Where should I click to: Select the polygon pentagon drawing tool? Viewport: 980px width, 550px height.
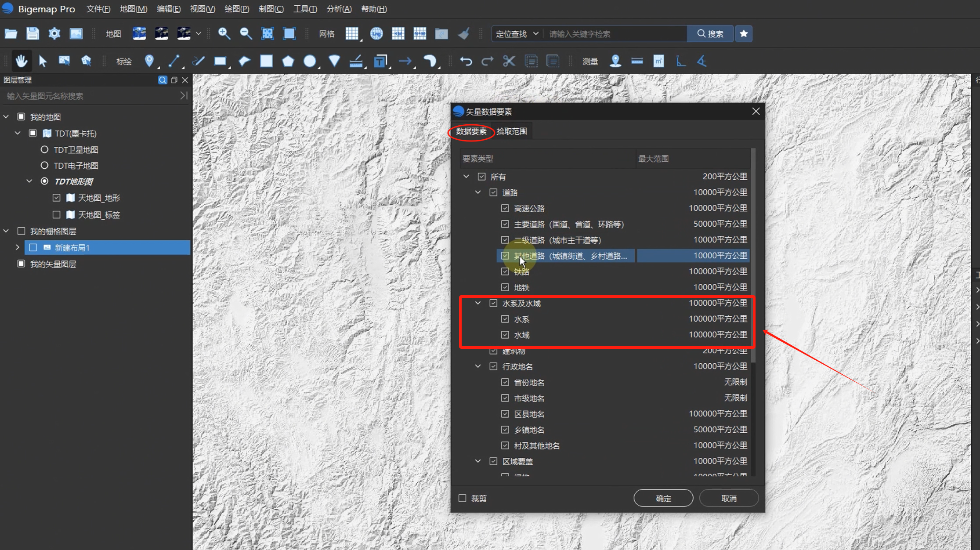tap(288, 61)
